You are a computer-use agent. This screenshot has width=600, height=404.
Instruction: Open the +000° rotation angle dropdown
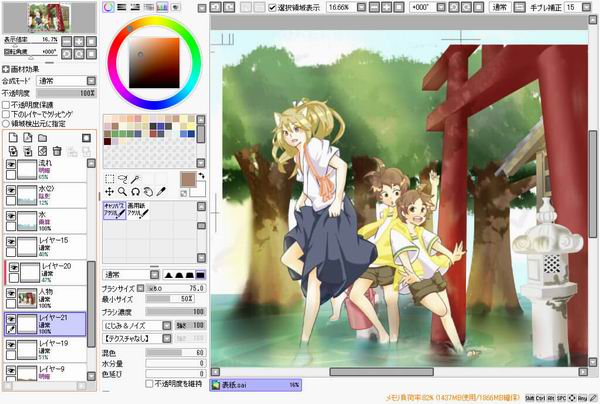pos(441,7)
